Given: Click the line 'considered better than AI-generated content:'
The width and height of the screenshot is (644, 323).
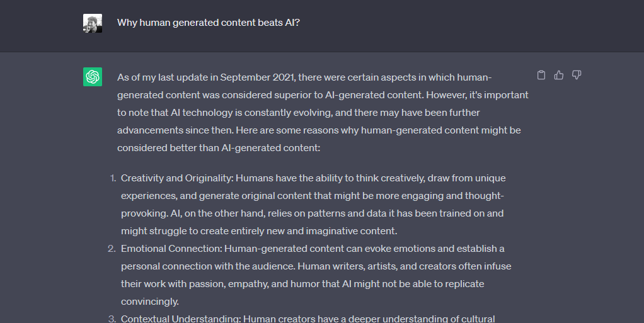Looking at the screenshot, I should click(219, 148).
